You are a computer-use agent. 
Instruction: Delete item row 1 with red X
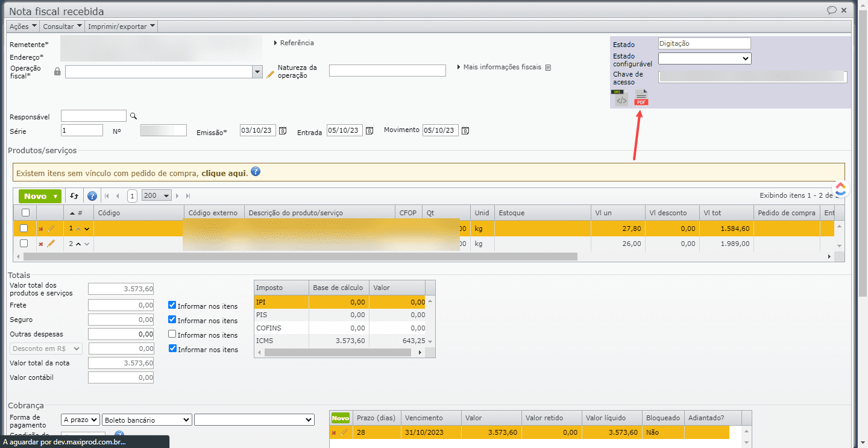(41, 229)
